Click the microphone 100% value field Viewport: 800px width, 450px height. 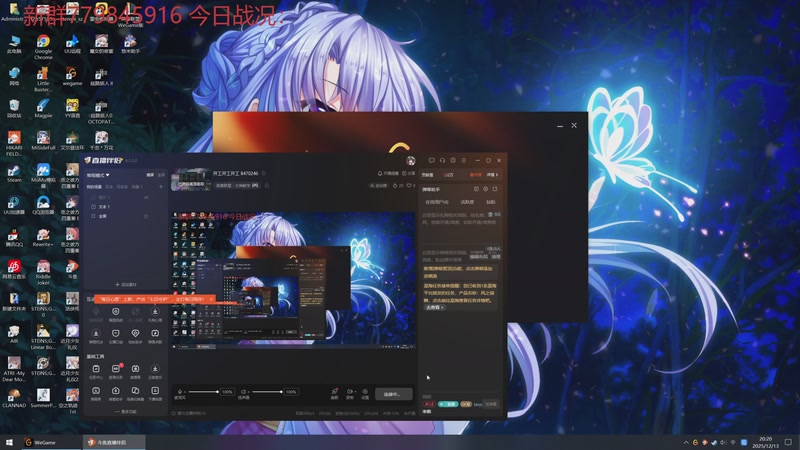point(227,392)
